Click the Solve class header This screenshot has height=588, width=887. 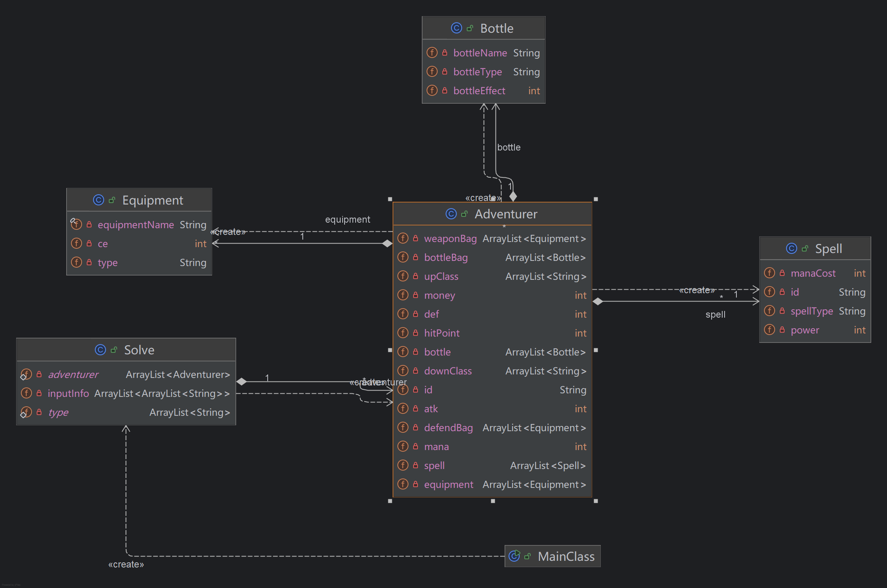[x=139, y=350]
